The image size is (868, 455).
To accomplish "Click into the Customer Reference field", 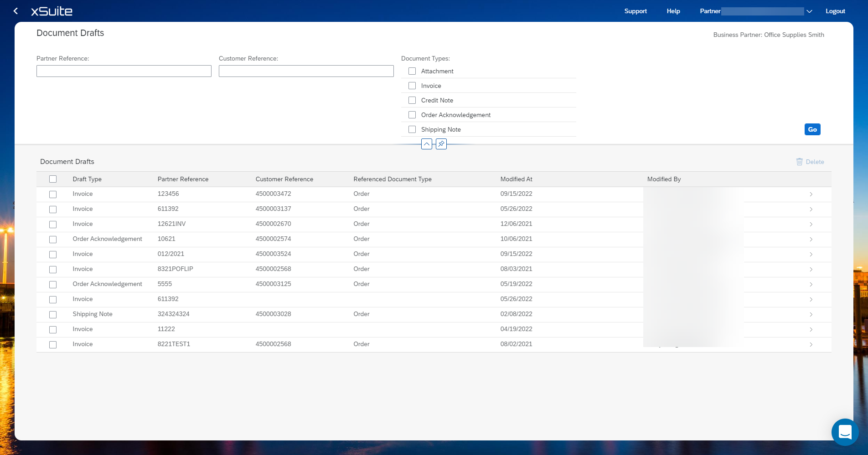I will coord(306,71).
